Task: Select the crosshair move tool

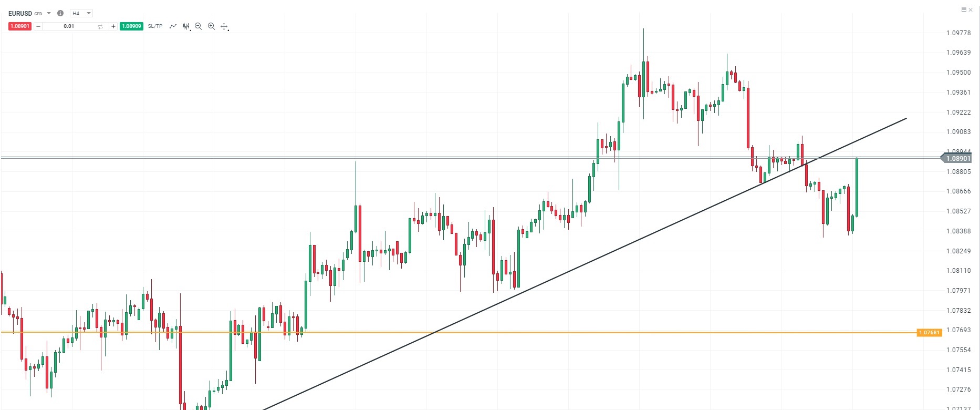Action: tap(224, 26)
